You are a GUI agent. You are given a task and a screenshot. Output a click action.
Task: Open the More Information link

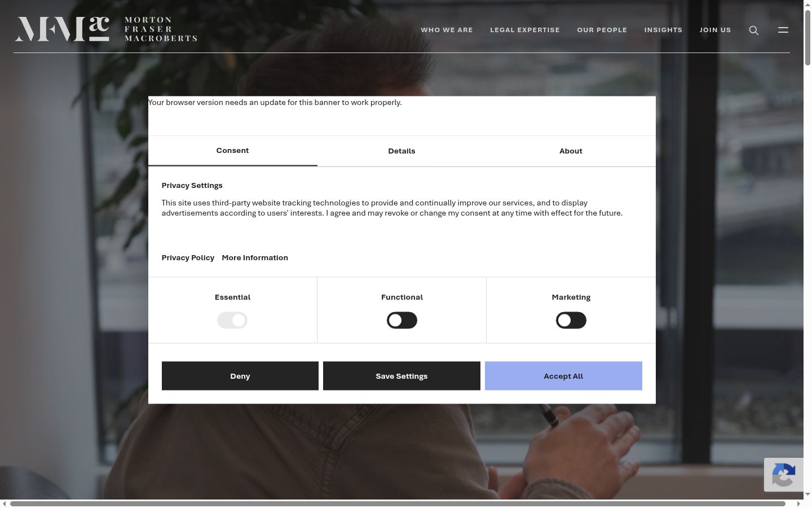(x=255, y=257)
